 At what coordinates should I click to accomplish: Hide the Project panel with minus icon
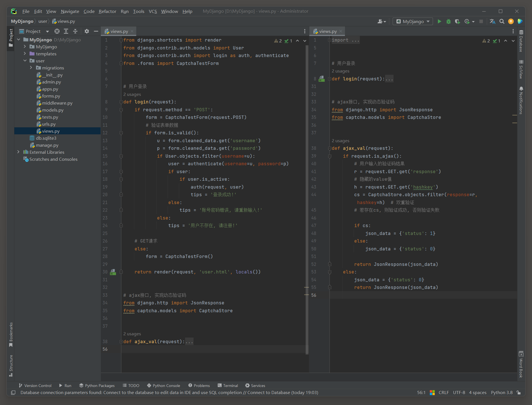click(x=96, y=31)
